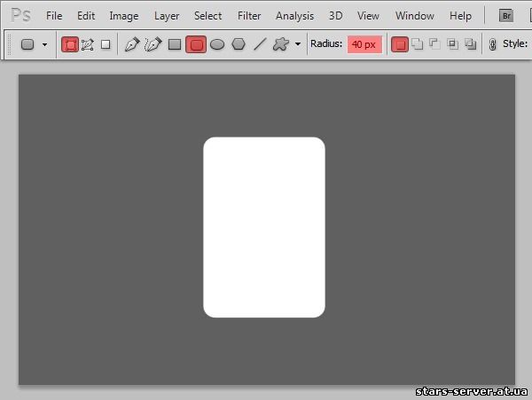
Task: Switch to Paths drawing mode
Action: [88, 44]
